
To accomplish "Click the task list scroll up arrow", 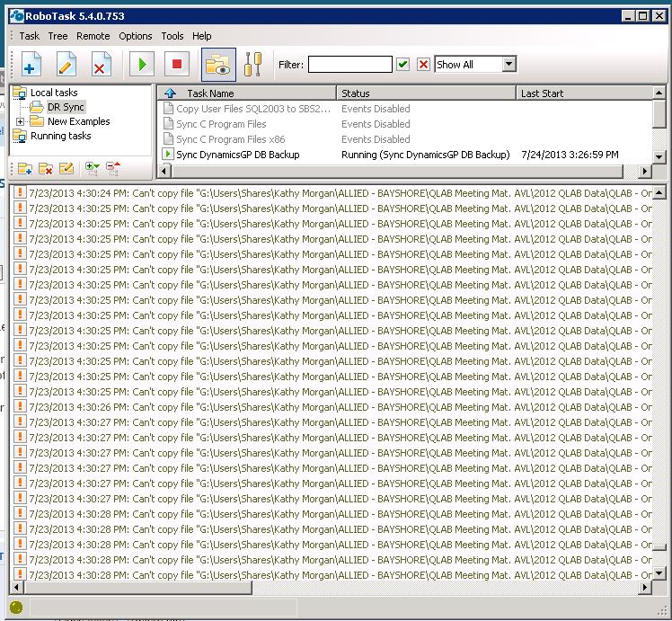I will click(x=659, y=93).
